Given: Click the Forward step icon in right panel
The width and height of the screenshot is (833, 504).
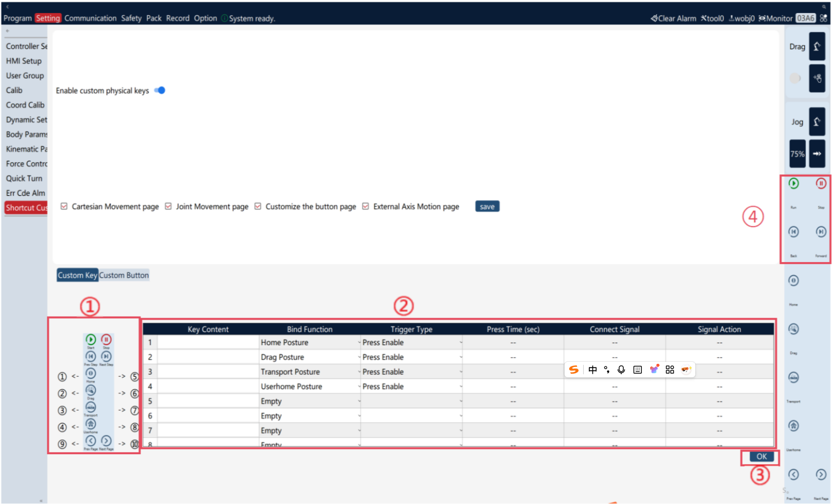Looking at the screenshot, I should tap(821, 231).
